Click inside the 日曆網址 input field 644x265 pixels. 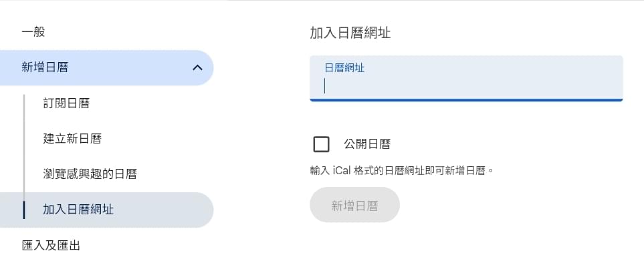click(466, 78)
